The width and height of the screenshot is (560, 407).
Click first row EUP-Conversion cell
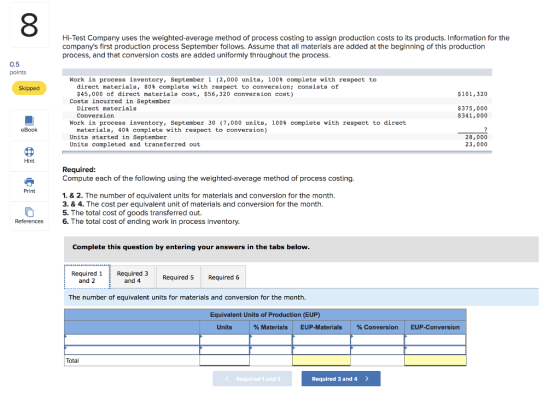[435, 340]
